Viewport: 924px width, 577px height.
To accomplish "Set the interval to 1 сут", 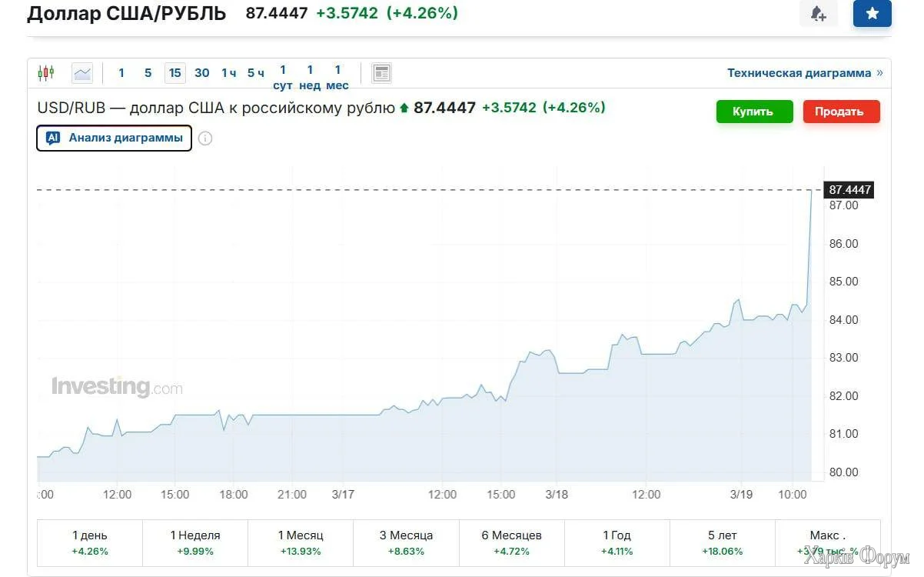I will [x=283, y=77].
